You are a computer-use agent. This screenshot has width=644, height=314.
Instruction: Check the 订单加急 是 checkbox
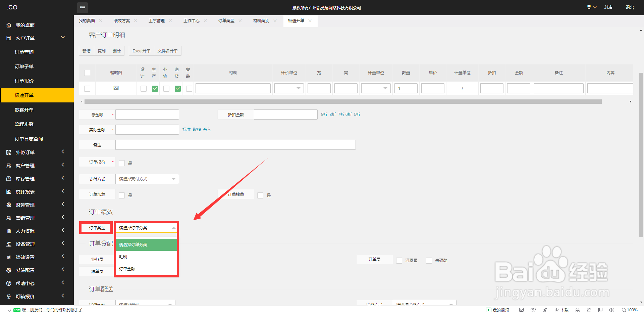122,195
